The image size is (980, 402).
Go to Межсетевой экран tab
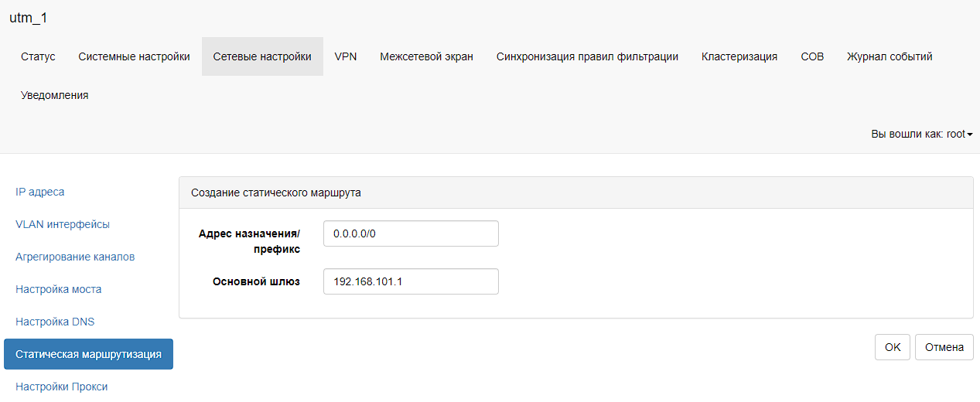426,56
